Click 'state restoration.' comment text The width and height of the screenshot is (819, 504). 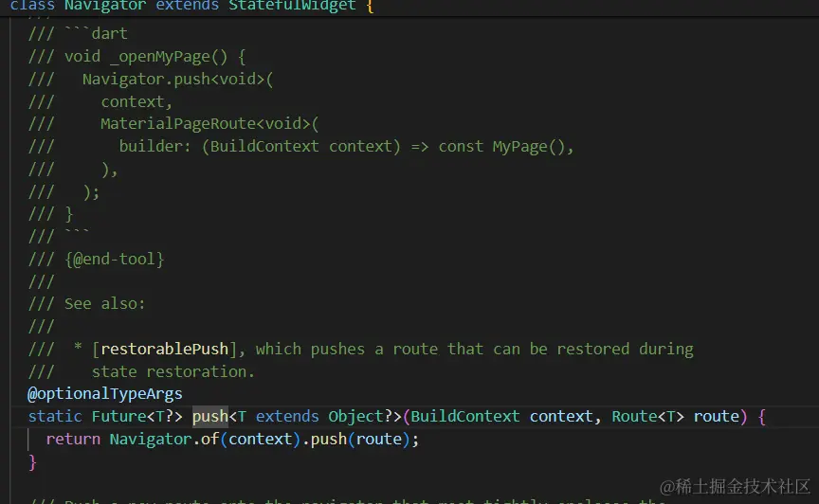173,372
